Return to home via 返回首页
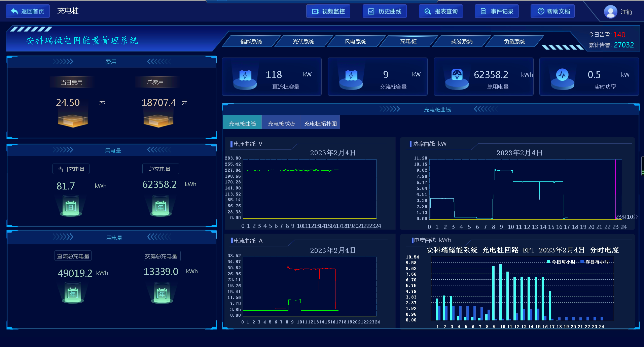 (x=28, y=11)
